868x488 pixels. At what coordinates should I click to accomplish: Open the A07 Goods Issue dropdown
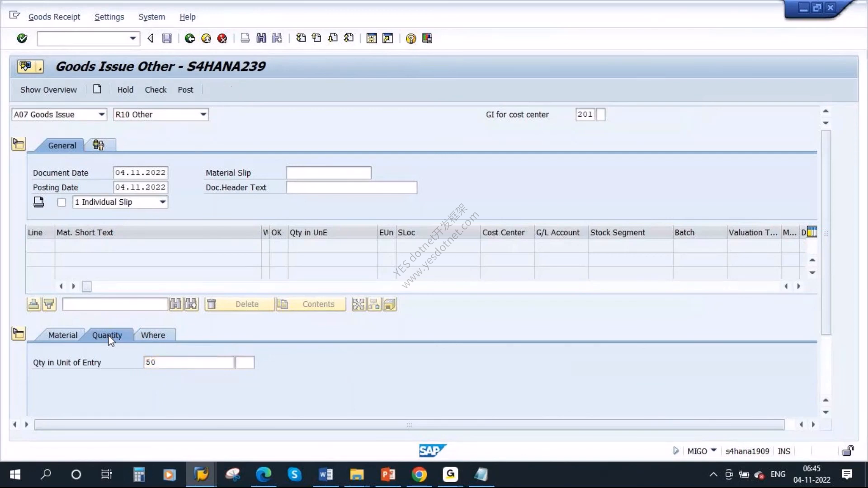(x=101, y=114)
